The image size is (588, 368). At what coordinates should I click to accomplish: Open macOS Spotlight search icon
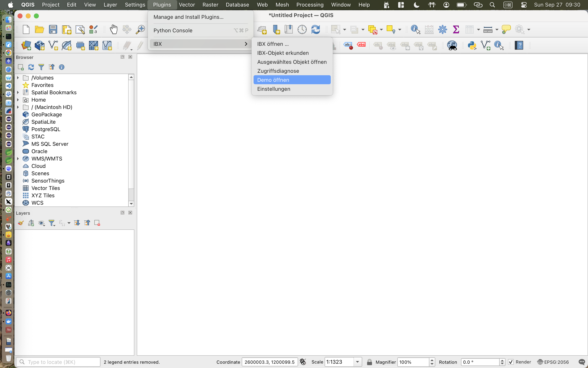tap(492, 5)
